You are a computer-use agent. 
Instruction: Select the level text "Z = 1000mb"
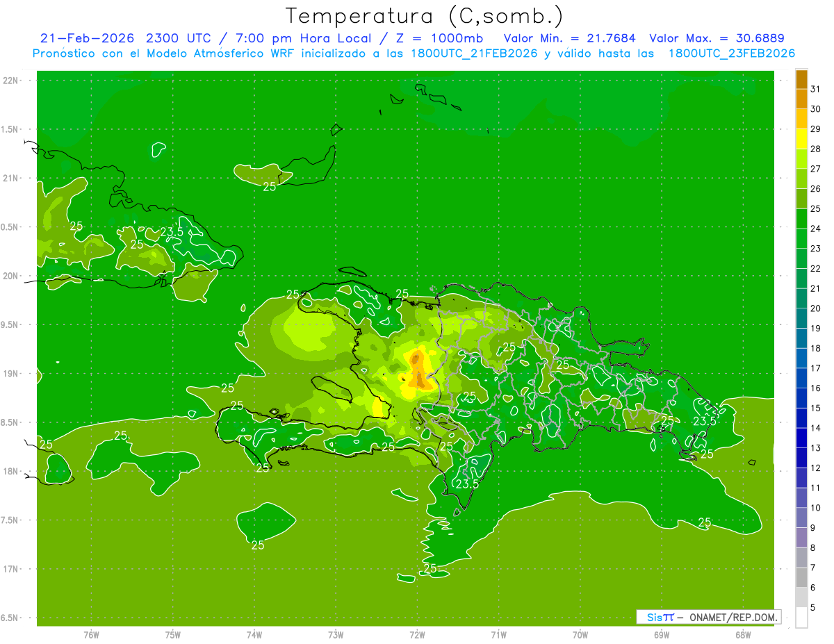(441, 38)
